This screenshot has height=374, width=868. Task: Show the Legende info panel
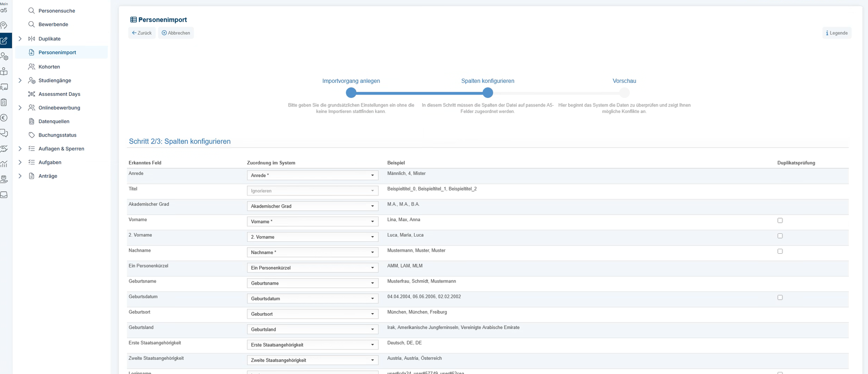point(837,33)
